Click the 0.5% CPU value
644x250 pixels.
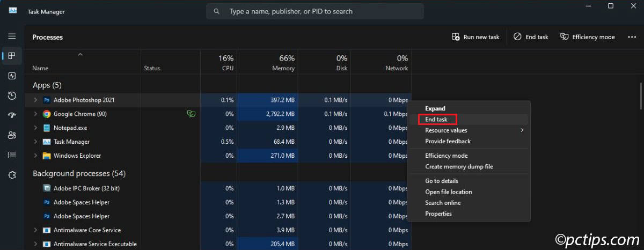[228, 142]
